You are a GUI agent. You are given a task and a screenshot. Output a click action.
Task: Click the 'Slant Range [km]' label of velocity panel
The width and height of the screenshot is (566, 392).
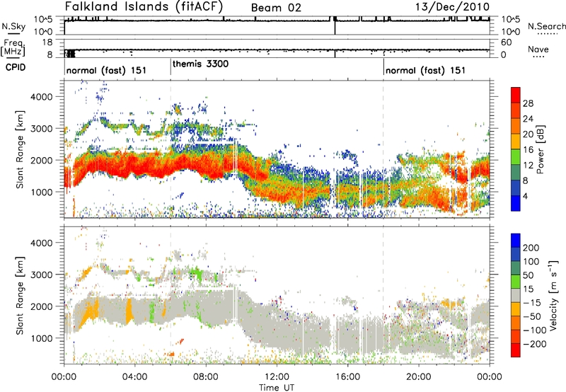(x=20, y=295)
